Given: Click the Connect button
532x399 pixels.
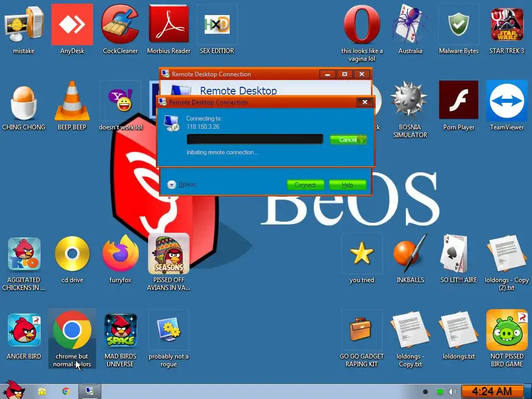Looking at the screenshot, I should pyautogui.click(x=305, y=185).
